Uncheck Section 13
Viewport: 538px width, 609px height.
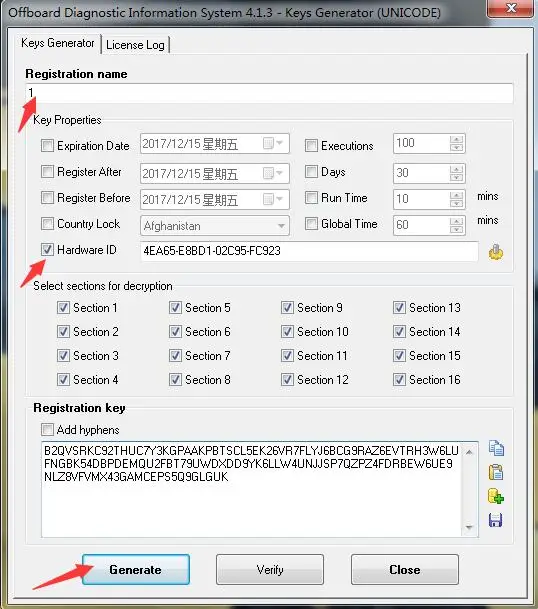(x=399, y=308)
